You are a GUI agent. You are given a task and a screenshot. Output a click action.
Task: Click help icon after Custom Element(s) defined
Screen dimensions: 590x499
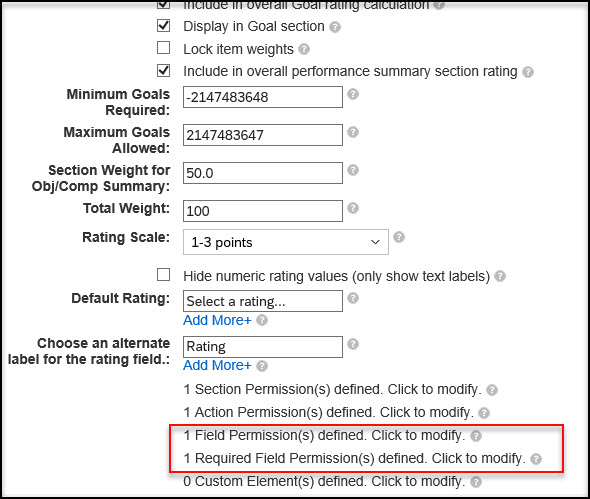(476, 482)
